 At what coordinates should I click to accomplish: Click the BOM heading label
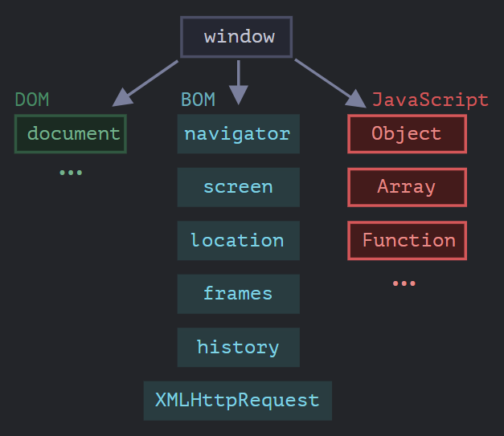click(x=198, y=100)
